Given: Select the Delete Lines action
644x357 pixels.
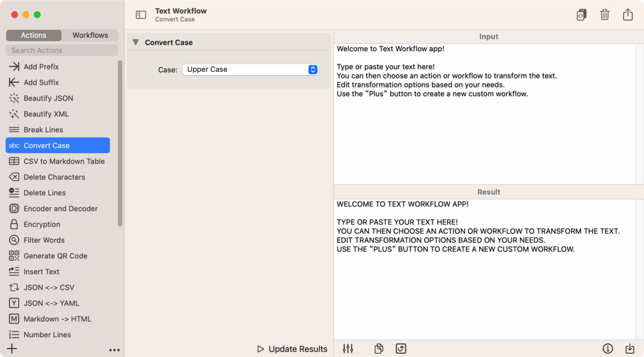Looking at the screenshot, I should [x=58, y=192].
